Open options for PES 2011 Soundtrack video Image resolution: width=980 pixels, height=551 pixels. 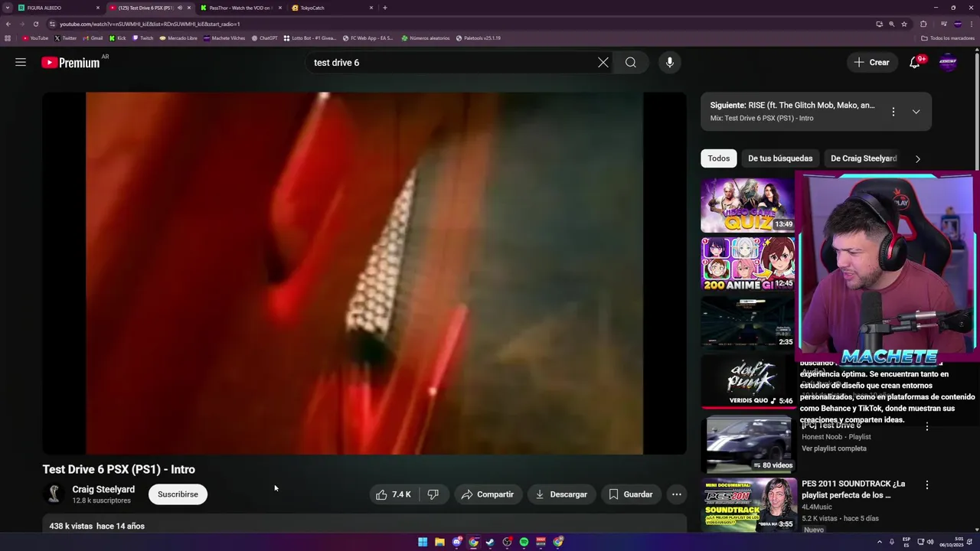[x=927, y=485]
